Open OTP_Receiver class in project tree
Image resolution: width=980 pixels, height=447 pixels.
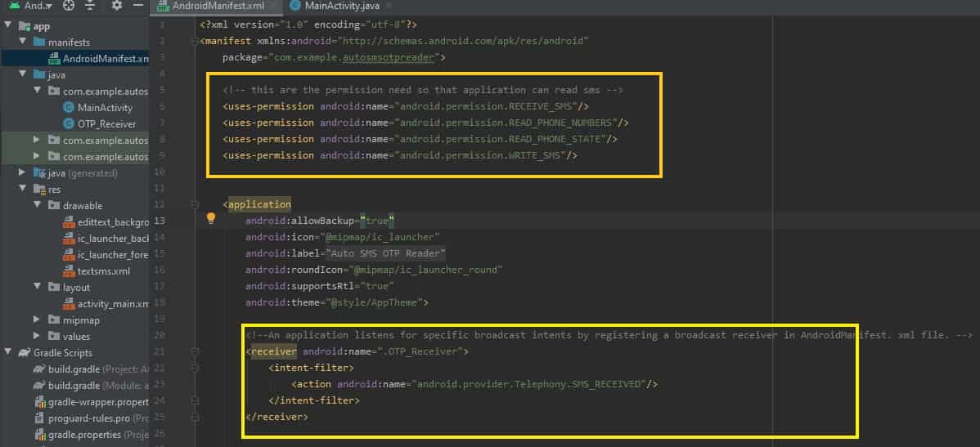[x=107, y=123]
